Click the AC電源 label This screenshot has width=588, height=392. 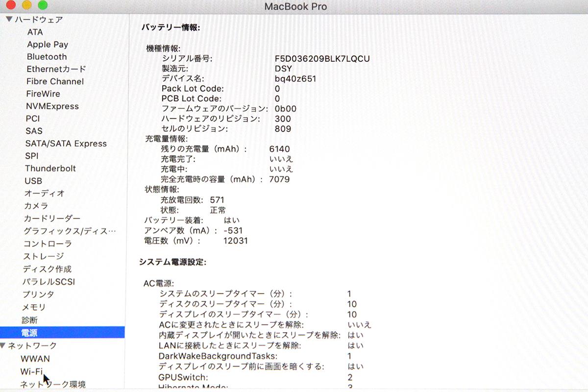[x=159, y=283]
